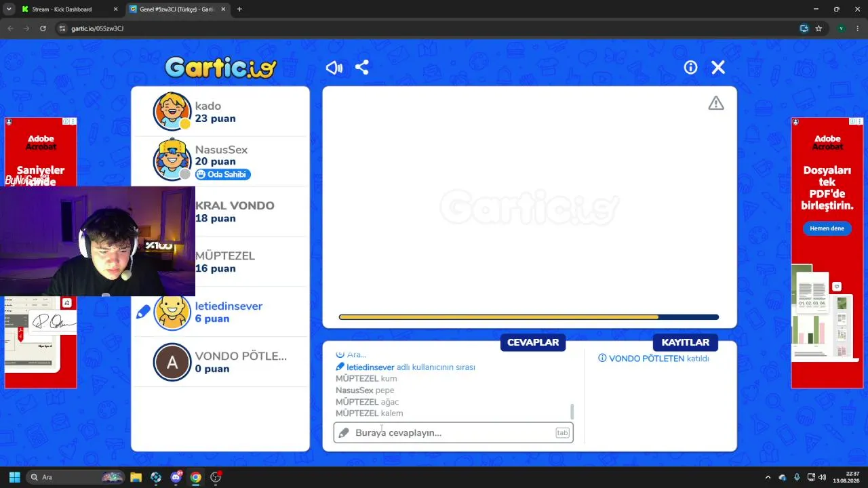The width and height of the screenshot is (868, 488).
Task: Show hidden system tray icons
Action: tap(768, 477)
